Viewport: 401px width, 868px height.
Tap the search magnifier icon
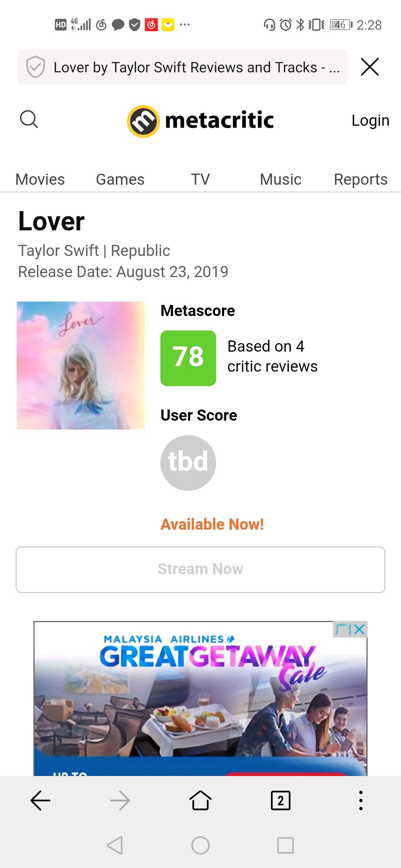point(29,119)
